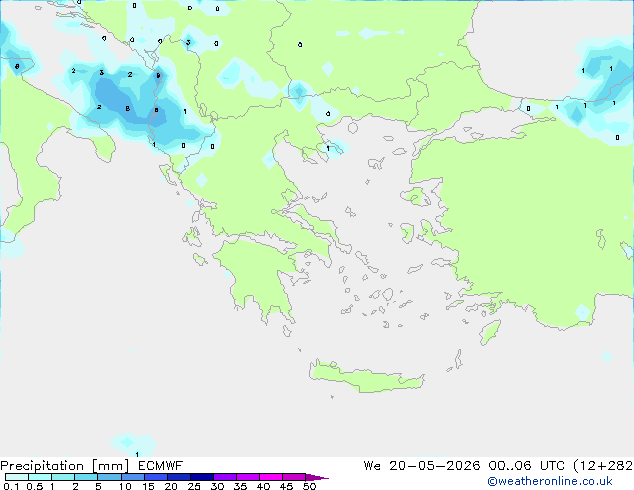
Task: Click the 25–30 mm navy legend swatch
Action: tap(202, 477)
